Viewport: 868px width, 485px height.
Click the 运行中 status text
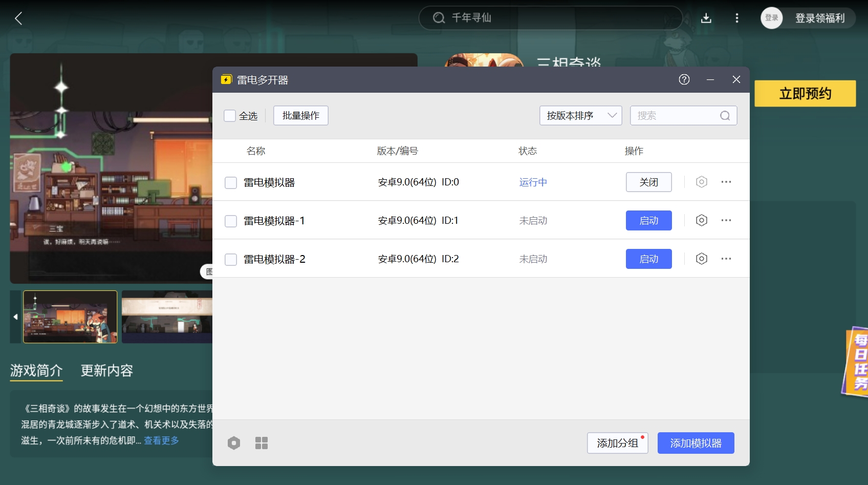pos(533,182)
